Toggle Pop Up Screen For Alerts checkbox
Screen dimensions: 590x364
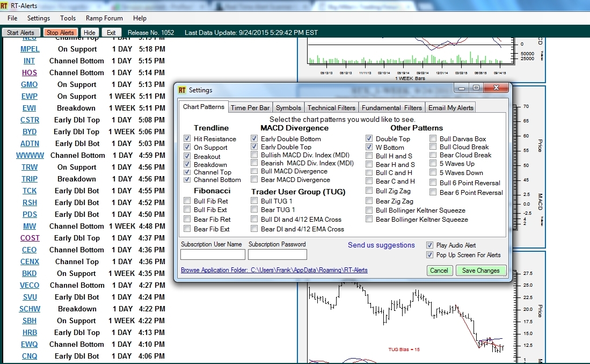429,255
